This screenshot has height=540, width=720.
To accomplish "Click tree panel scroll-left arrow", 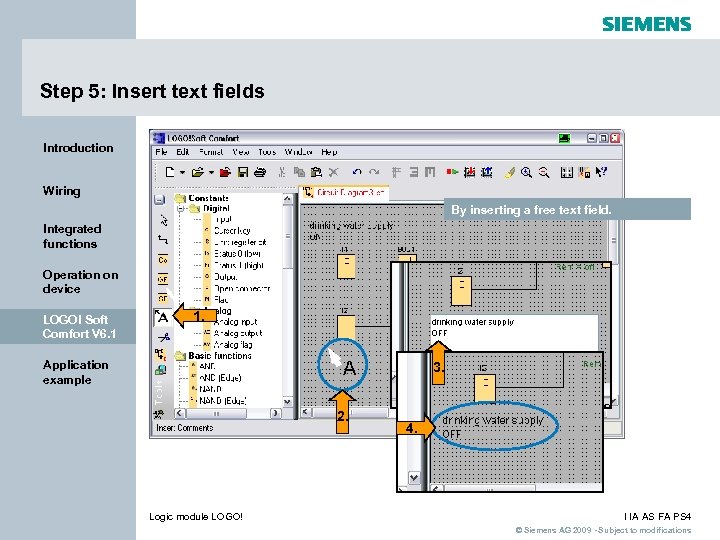I will coord(180,413).
